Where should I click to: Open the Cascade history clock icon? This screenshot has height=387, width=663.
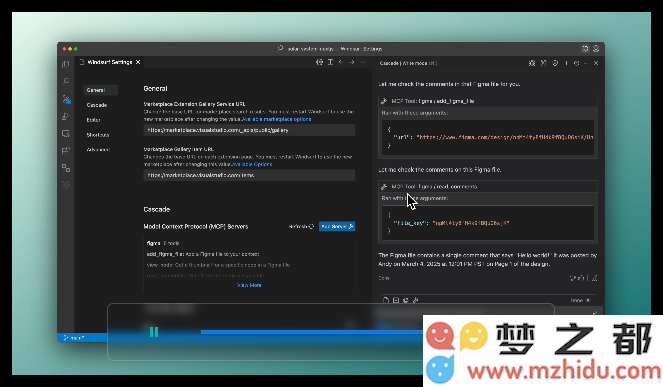pos(576,63)
